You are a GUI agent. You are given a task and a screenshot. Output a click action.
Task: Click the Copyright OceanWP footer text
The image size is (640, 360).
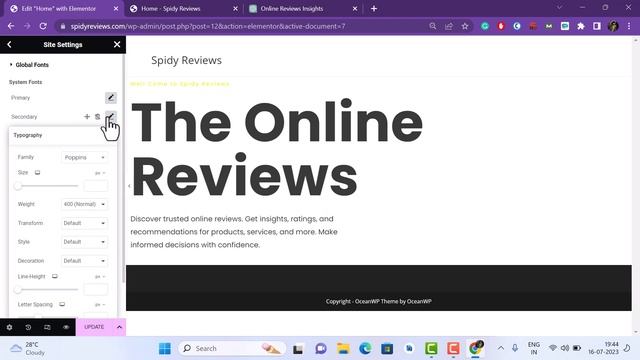tap(378, 302)
